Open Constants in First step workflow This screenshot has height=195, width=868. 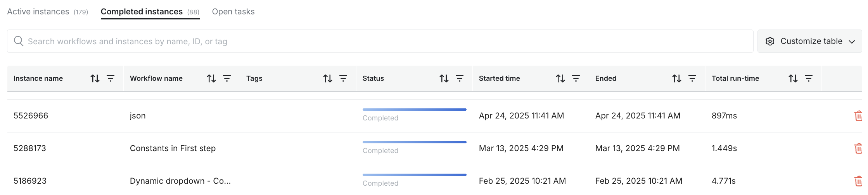173,148
